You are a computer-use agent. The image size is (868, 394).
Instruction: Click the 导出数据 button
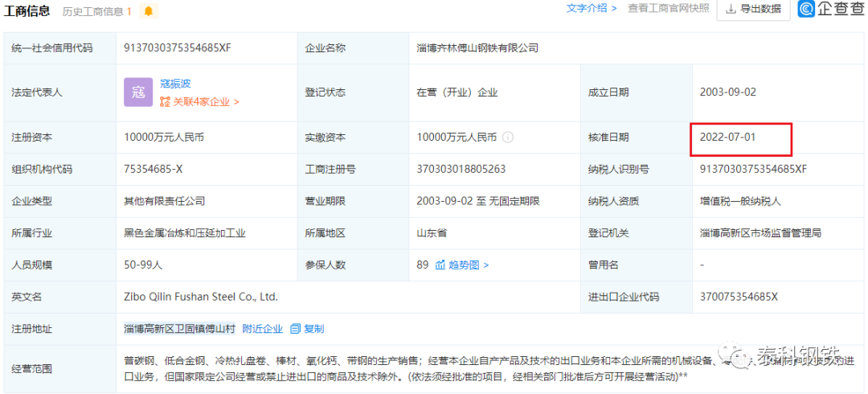tap(753, 10)
